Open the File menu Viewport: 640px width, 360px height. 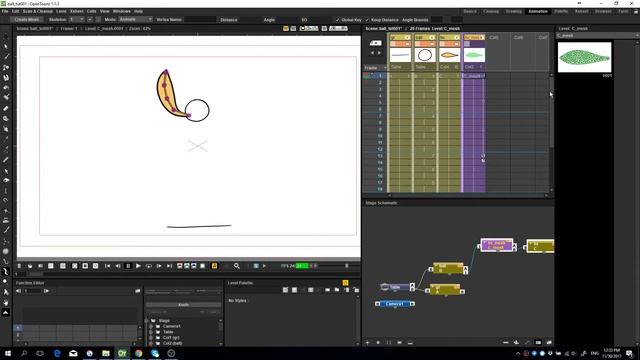pyautogui.click(x=5, y=11)
